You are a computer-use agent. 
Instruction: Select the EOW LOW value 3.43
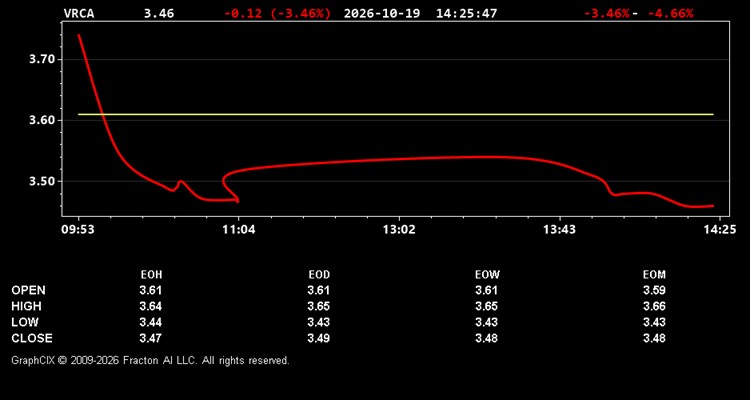click(486, 322)
